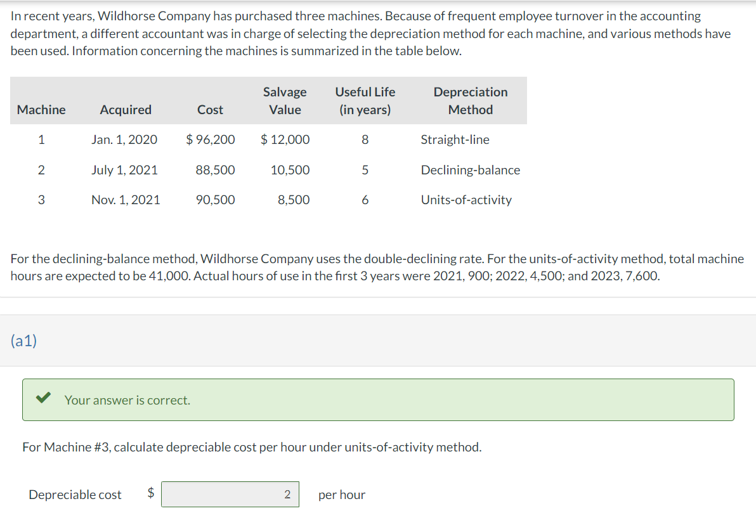The width and height of the screenshot is (756, 532).
Task: Click the "Depreciable cost" label
Action: click(75, 495)
